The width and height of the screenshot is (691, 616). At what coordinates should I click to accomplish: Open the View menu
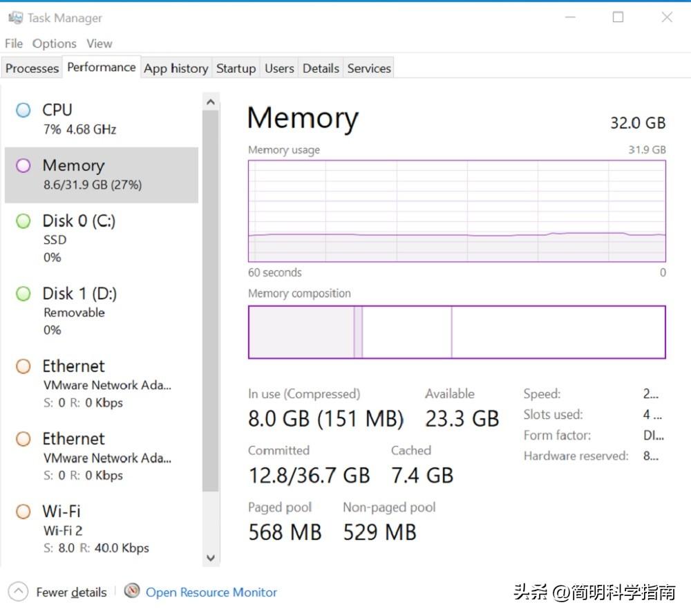(99, 44)
